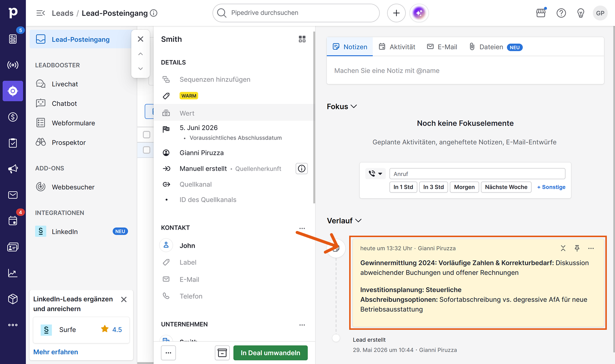Open the AI assistant sparkle button

click(x=419, y=13)
